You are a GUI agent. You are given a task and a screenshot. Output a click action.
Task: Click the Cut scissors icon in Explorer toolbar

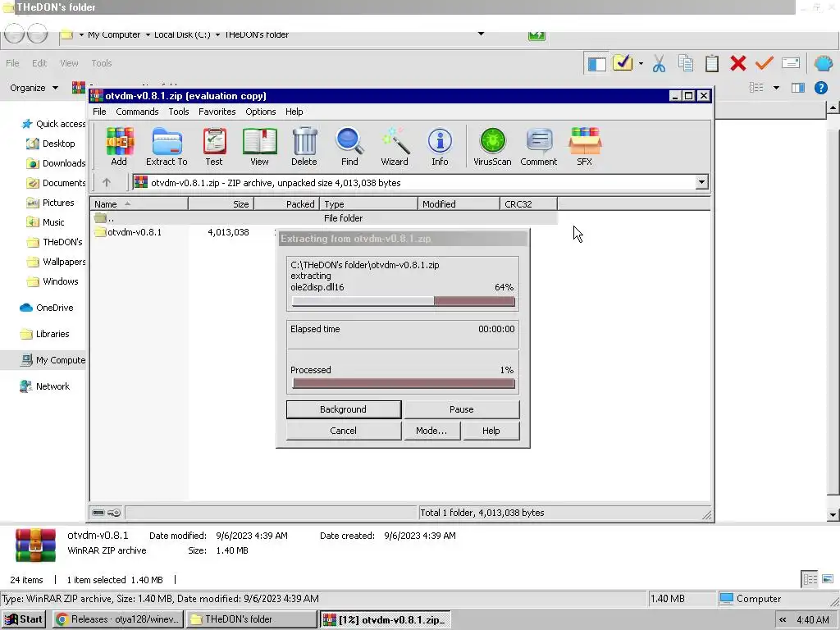tap(659, 63)
